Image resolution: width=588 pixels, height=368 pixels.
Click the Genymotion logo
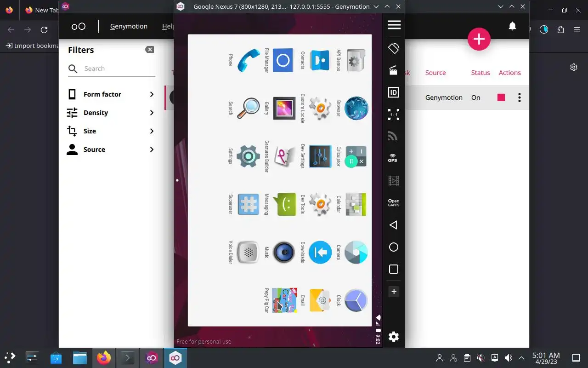pos(79,26)
